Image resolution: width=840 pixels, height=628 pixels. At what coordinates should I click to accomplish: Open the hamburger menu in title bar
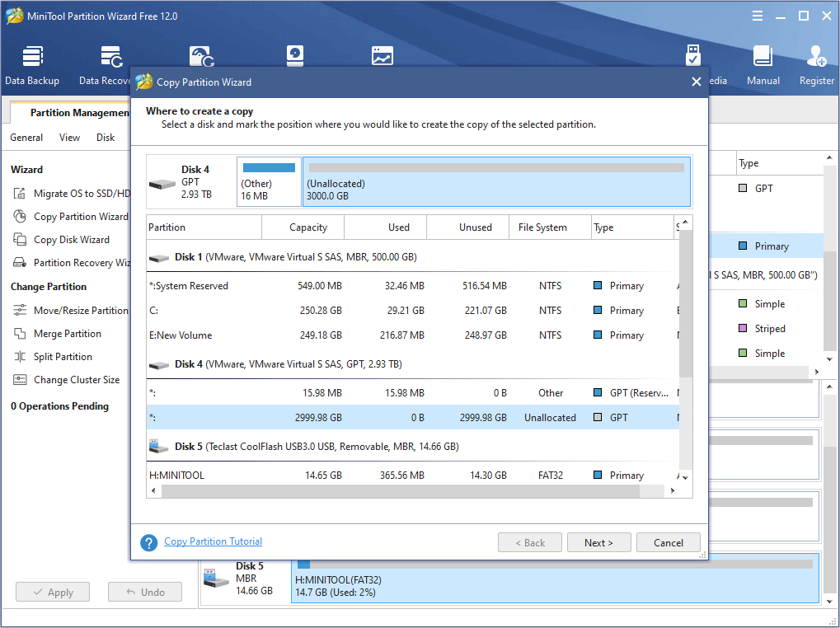(758, 16)
